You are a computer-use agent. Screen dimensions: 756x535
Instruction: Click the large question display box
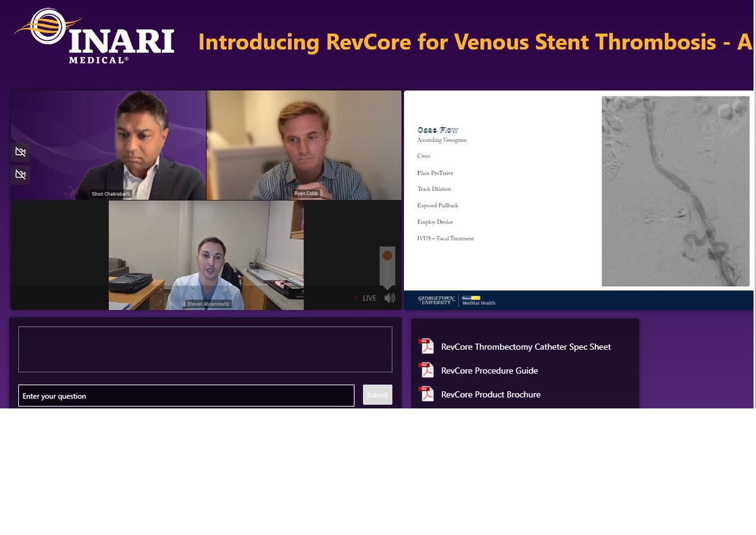(205, 349)
